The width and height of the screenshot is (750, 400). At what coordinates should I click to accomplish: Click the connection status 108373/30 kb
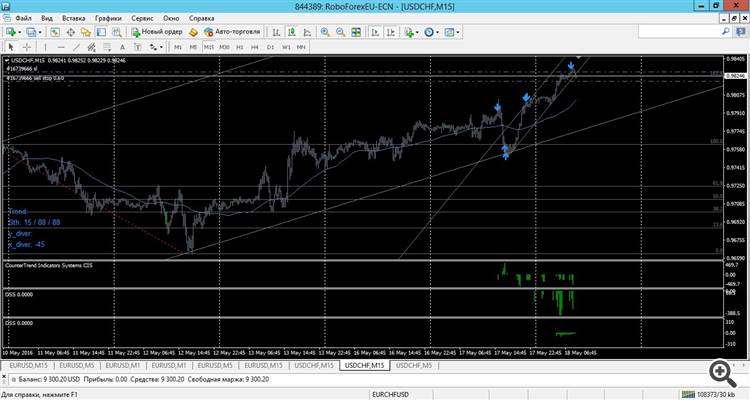pyautogui.click(x=709, y=395)
